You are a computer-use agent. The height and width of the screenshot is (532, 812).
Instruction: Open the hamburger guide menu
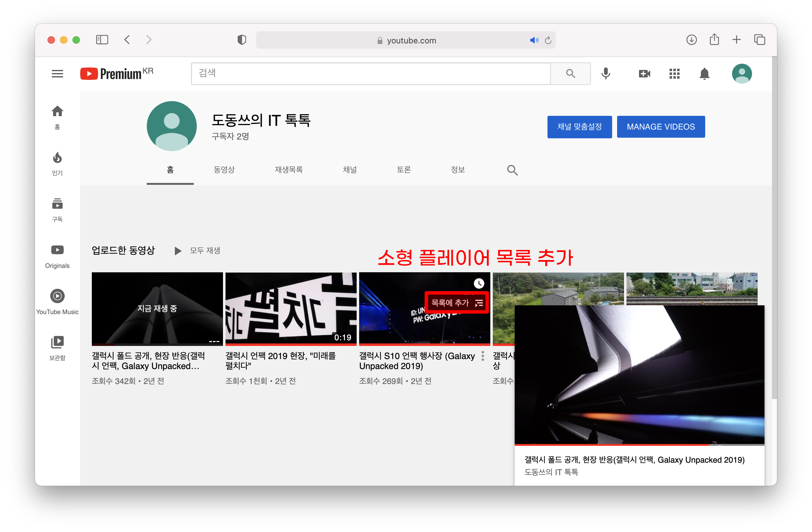tap(57, 74)
